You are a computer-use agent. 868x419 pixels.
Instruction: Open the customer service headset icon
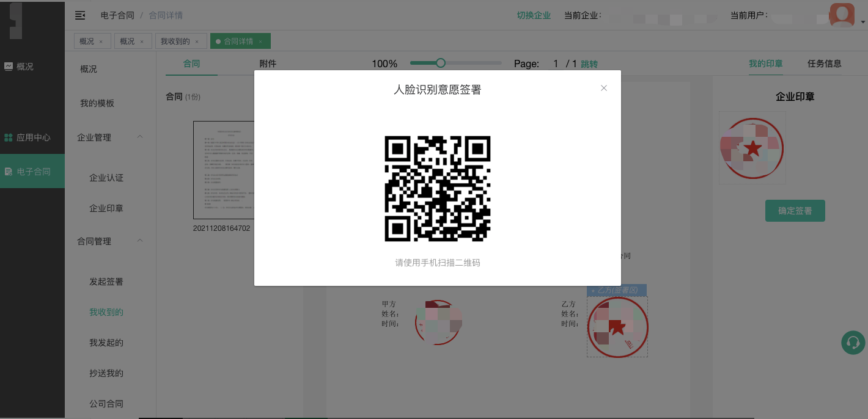pyautogui.click(x=853, y=343)
